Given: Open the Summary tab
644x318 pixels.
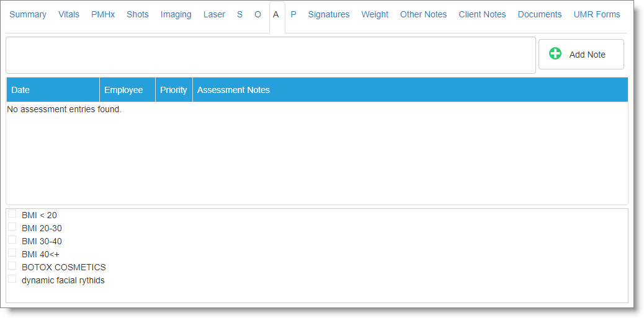Looking at the screenshot, I should (x=28, y=14).
